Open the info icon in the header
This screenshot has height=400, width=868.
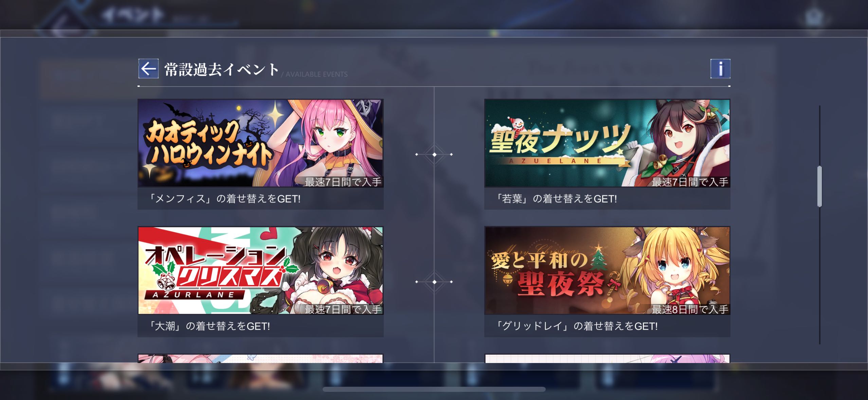pos(720,69)
